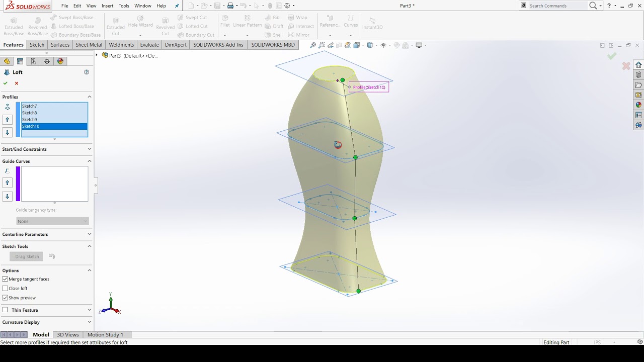
Task: Open the 3D Views bottom tab
Action: click(x=68, y=335)
